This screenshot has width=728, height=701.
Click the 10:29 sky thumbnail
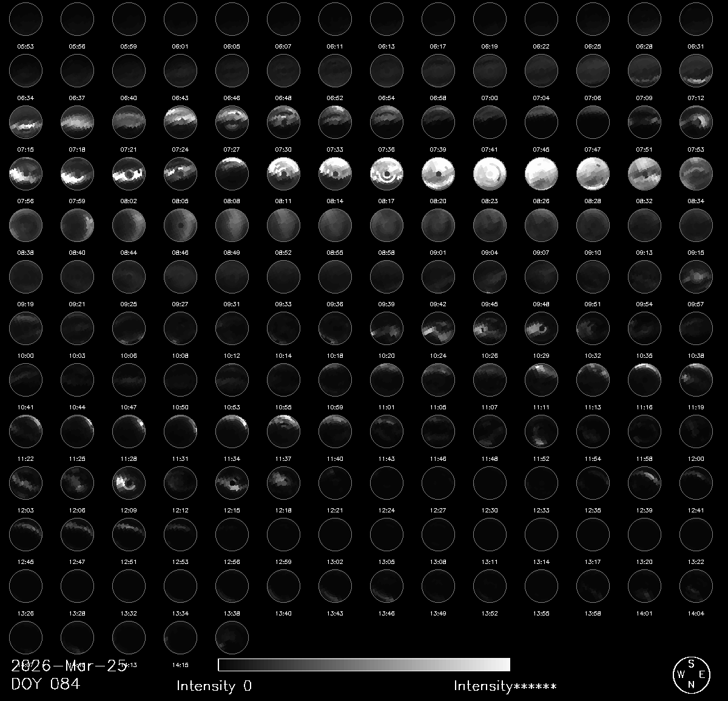(541, 327)
